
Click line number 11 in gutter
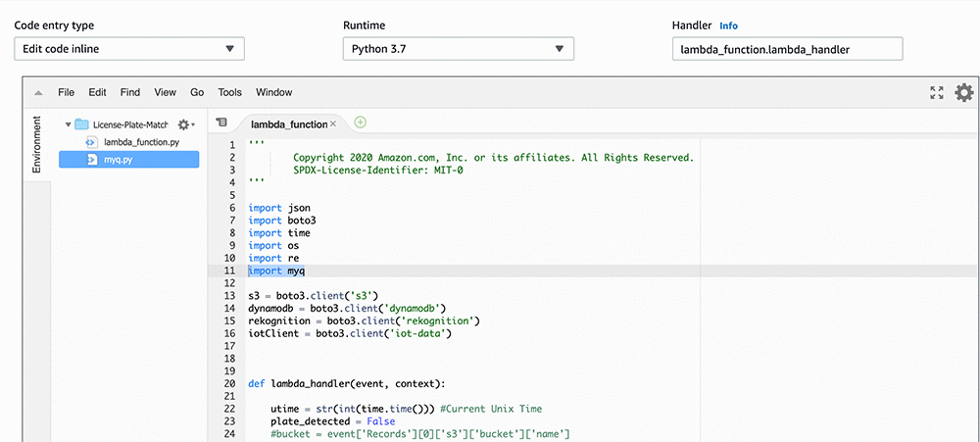click(228, 270)
